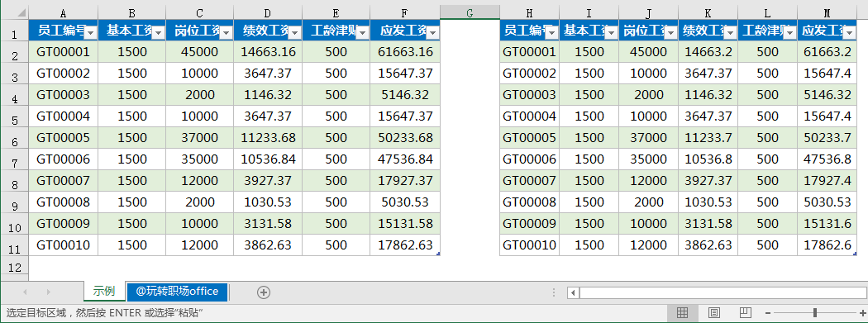Open filter dropdown for column F 应发工资
The image size is (868, 323).
coord(432,34)
